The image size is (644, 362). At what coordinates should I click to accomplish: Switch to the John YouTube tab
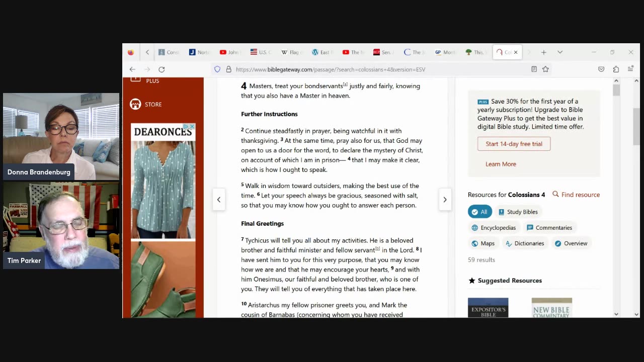pyautogui.click(x=230, y=52)
